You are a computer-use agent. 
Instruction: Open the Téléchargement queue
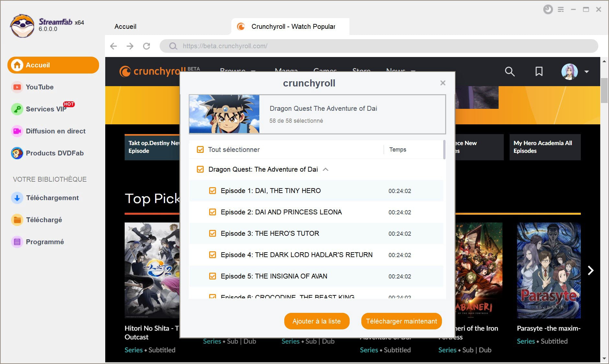(45, 198)
